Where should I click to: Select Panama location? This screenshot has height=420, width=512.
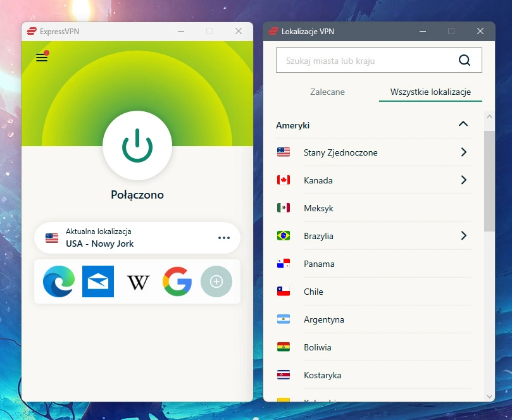(x=373, y=264)
